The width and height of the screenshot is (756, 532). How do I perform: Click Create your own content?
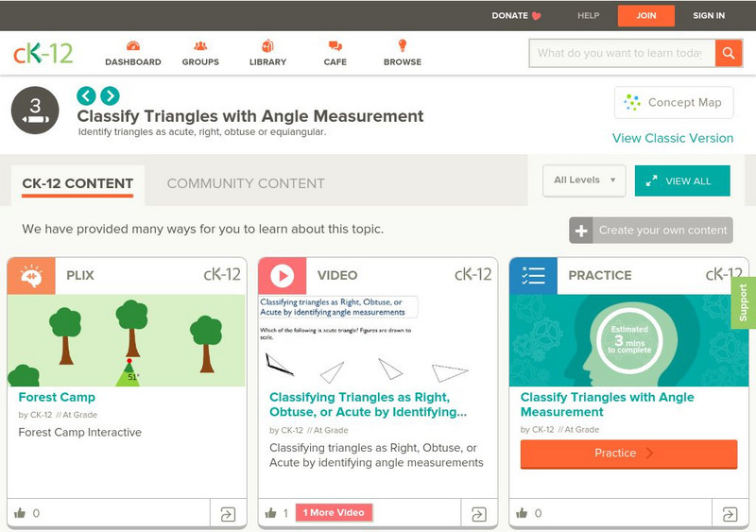pos(651,231)
